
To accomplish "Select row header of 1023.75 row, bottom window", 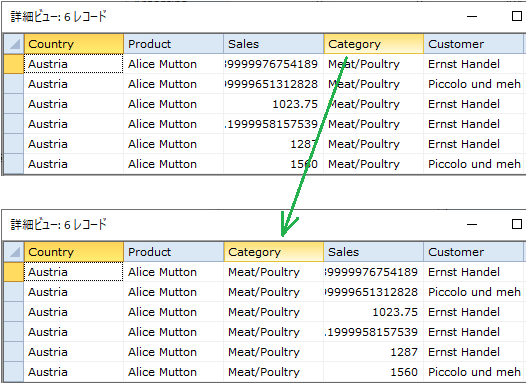I will pos(14,312).
